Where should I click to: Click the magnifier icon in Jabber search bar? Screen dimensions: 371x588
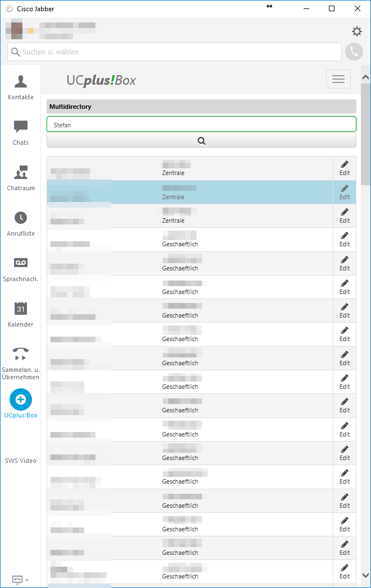pos(15,52)
